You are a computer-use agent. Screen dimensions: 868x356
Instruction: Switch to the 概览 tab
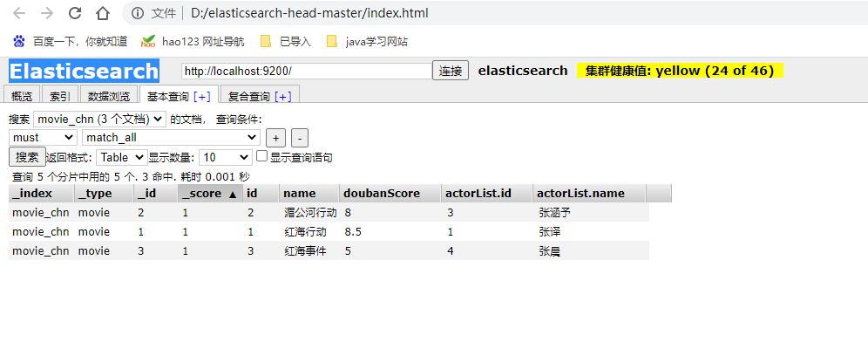[x=22, y=95]
